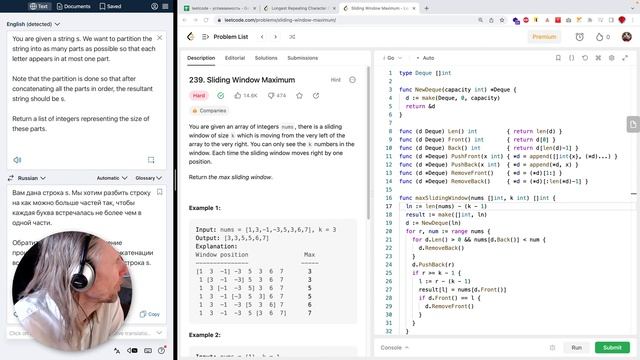Click the keyboard icon in DeepL bottom bar

click(148, 350)
